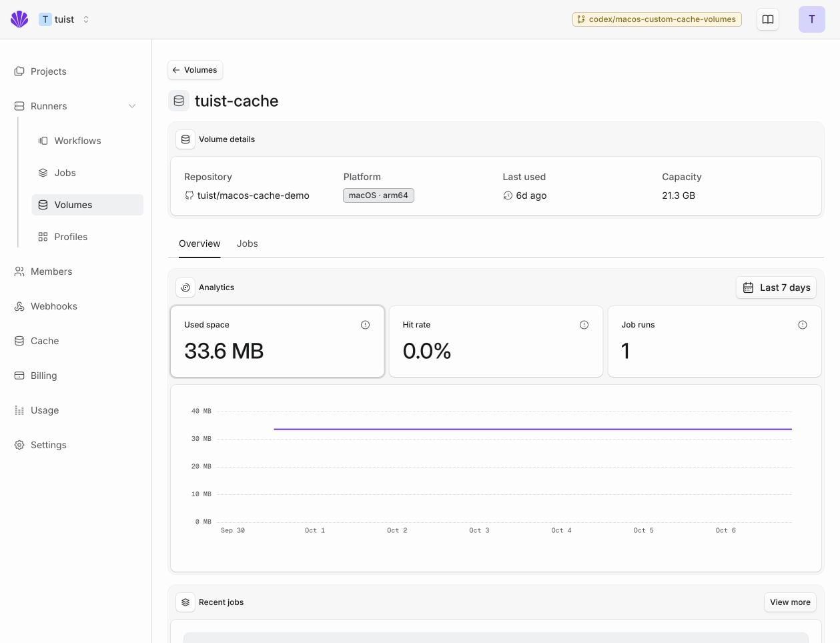This screenshot has width=840, height=643.
Task: Click the Profiles grid icon
Action: (x=43, y=237)
